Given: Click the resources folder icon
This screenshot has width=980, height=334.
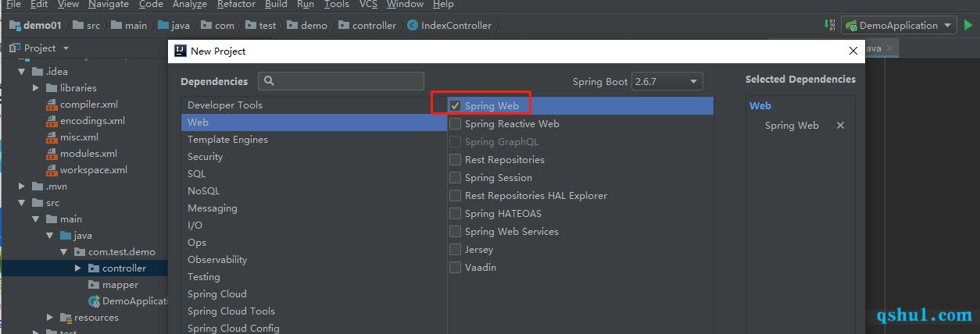Looking at the screenshot, I should click(x=66, y=318).
